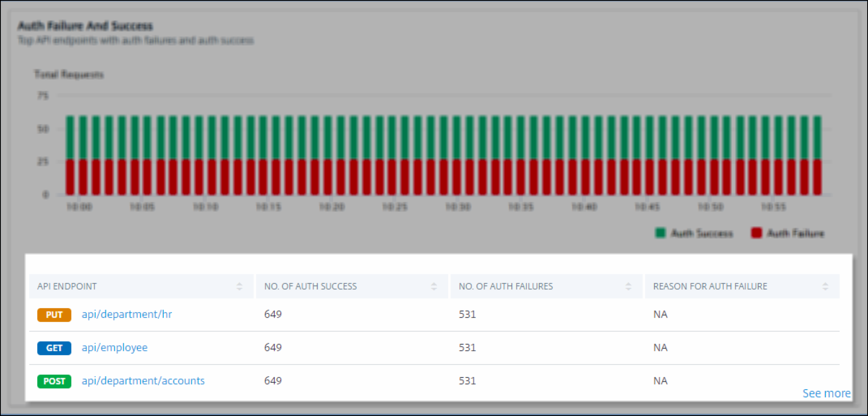Click the API ENDPOINT column header text
The image size is (868, 416).
[x=67, y=286]
